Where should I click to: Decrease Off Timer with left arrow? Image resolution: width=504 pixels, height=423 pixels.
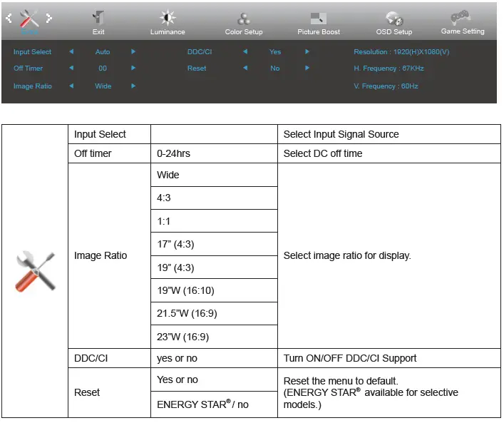coord(71,68)
